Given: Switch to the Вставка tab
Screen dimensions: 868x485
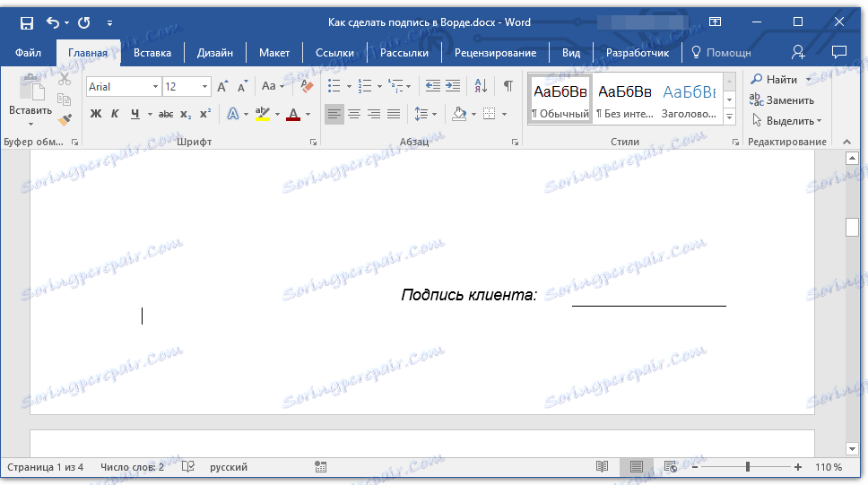Looking at the screenshot, I should tap(152, 53).
